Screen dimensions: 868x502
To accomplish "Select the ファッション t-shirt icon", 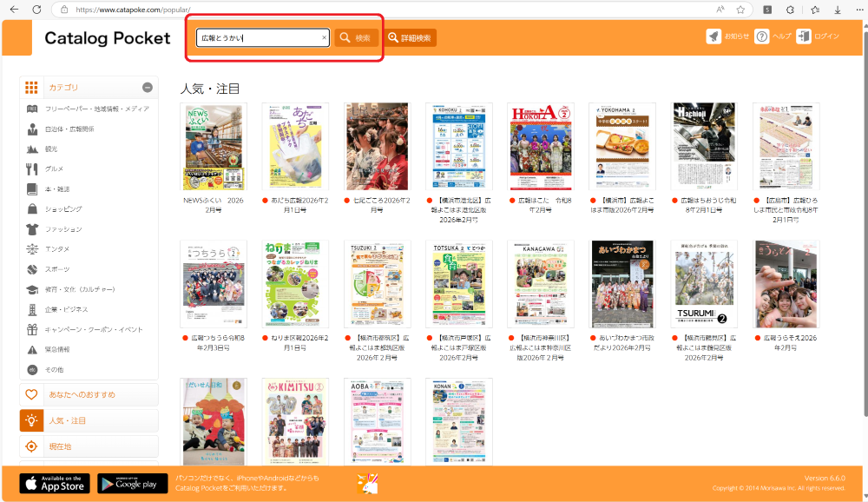I will pos(32,229).
